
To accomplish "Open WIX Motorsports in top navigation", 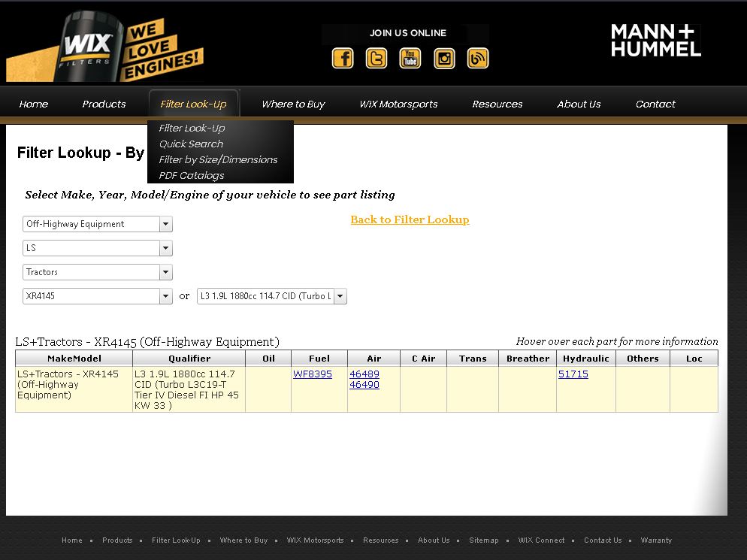I will pyautogui.click(x=398, y=104).
